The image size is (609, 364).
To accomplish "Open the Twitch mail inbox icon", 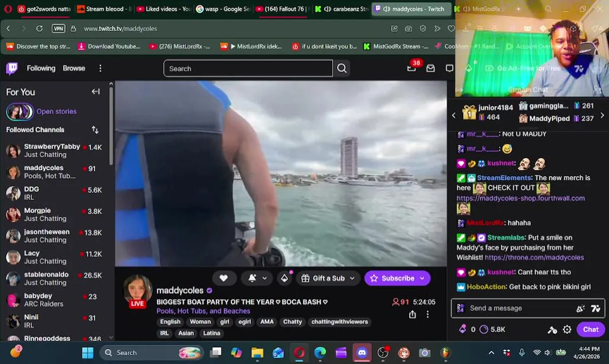I will [430, 68].
